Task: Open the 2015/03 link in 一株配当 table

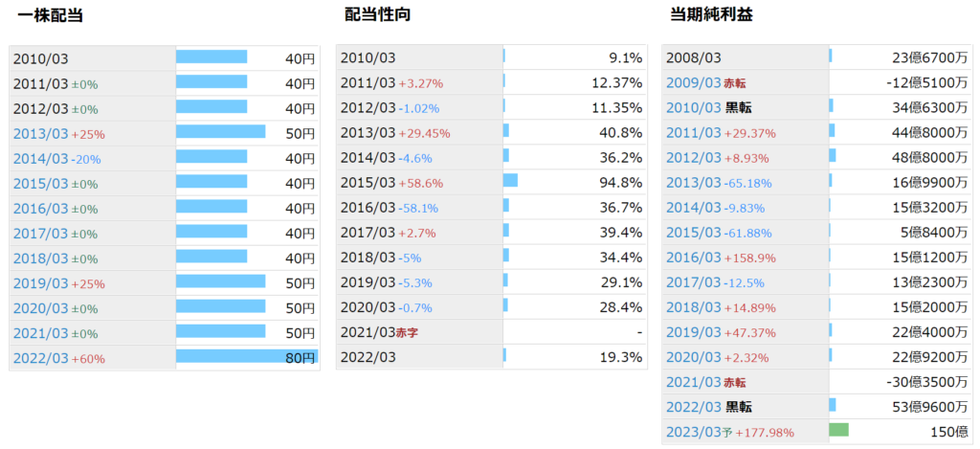Action: [x=40, y=184]
